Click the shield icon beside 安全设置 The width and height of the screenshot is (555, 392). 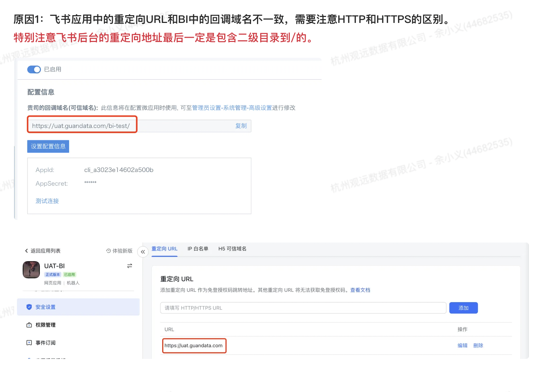29,307
